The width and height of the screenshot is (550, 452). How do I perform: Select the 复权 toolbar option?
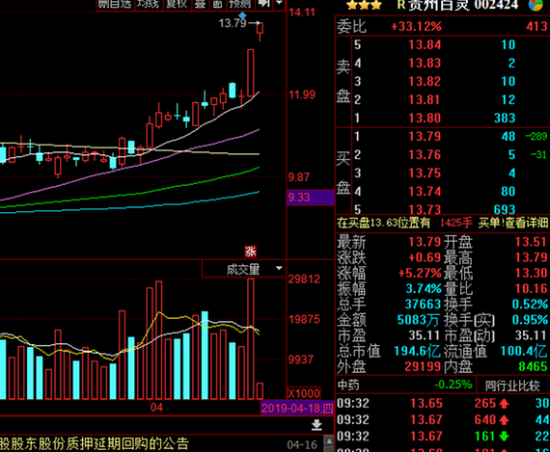coord(177,5)
